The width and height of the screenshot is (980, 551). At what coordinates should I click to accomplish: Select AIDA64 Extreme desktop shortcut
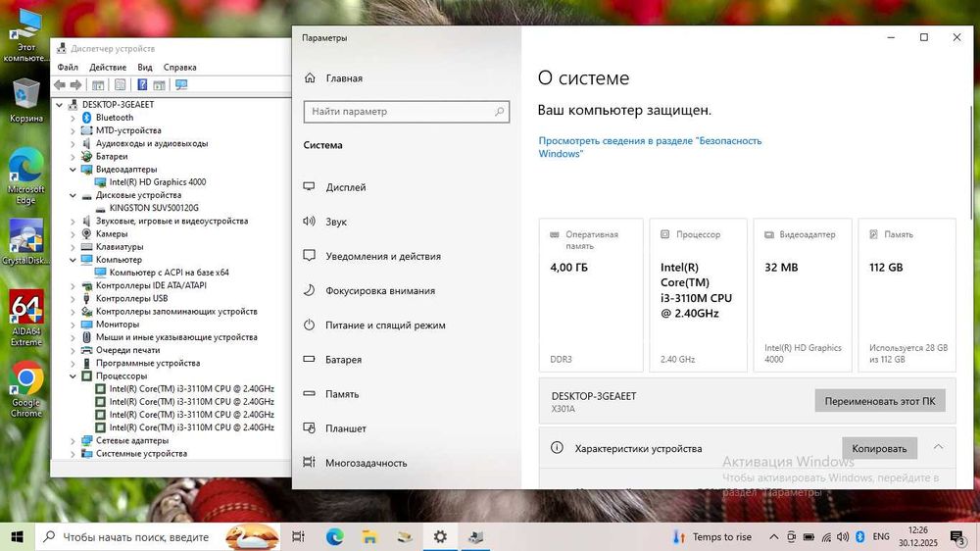[25, 319]
